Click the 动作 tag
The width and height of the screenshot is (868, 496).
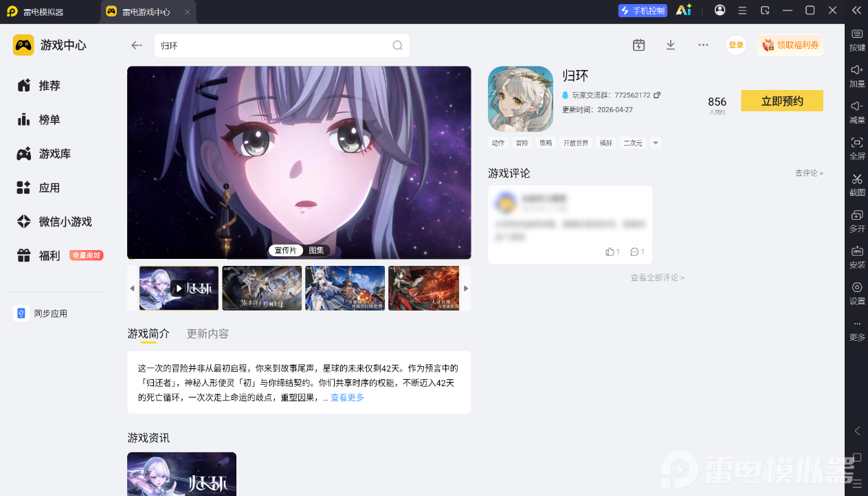tap(498, 143)
